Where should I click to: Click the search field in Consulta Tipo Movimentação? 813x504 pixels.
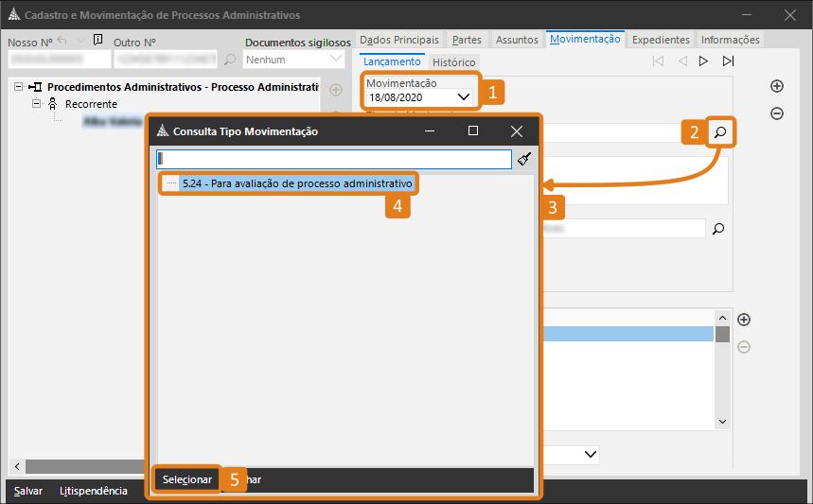click(333, 159)
